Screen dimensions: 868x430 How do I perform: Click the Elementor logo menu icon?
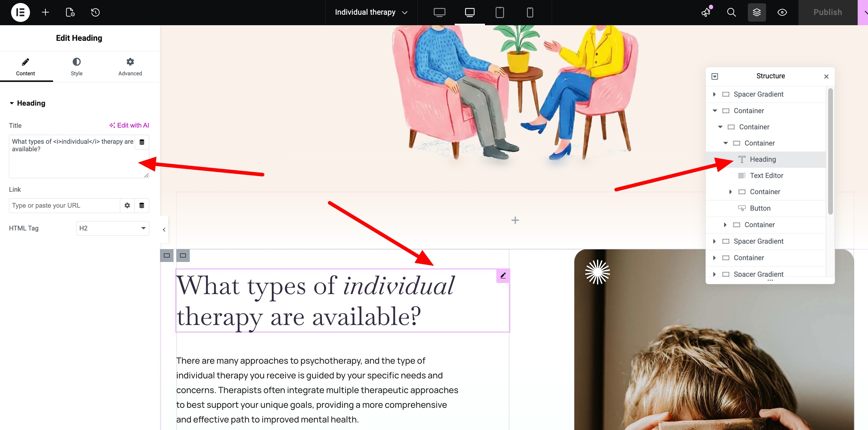pos(20,13)
